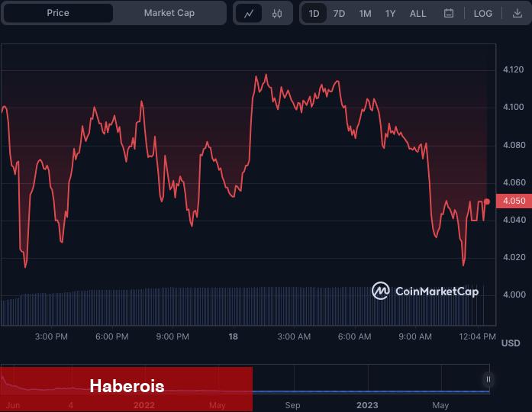Image resolution: width=532 pixels, height=412 pixels.
Task: Click the 12:04 PM time axis label
Action: pos(477,336)
